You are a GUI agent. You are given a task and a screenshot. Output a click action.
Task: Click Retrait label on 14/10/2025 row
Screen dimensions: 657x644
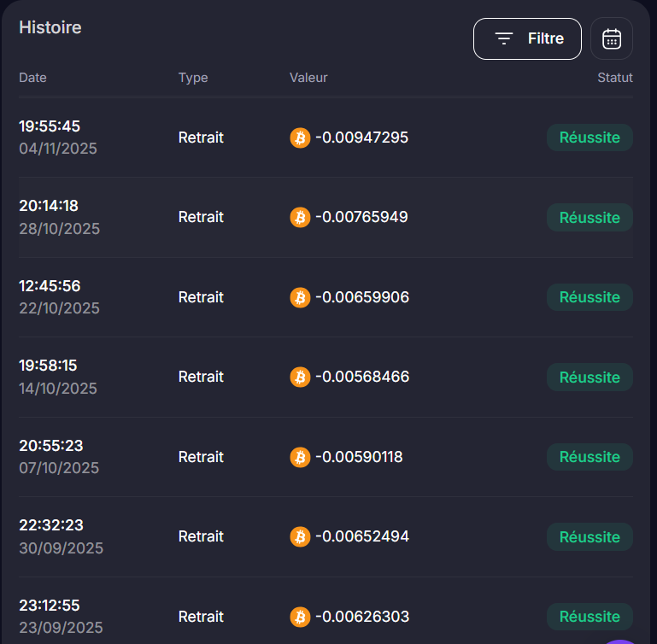point(201,377)
